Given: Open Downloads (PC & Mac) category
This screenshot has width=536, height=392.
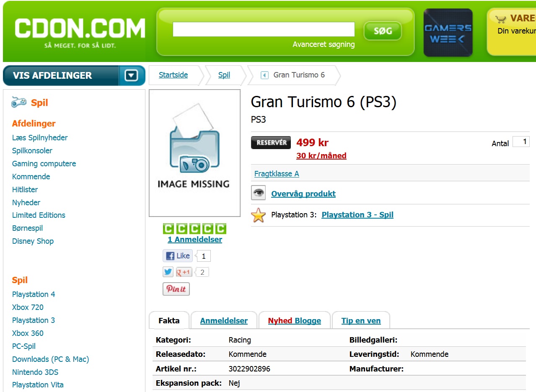Looking at the screenshot, I should tap(50, 359).
